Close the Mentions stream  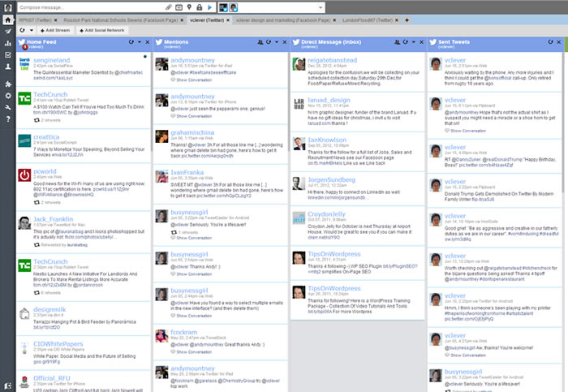pos(285,42)
